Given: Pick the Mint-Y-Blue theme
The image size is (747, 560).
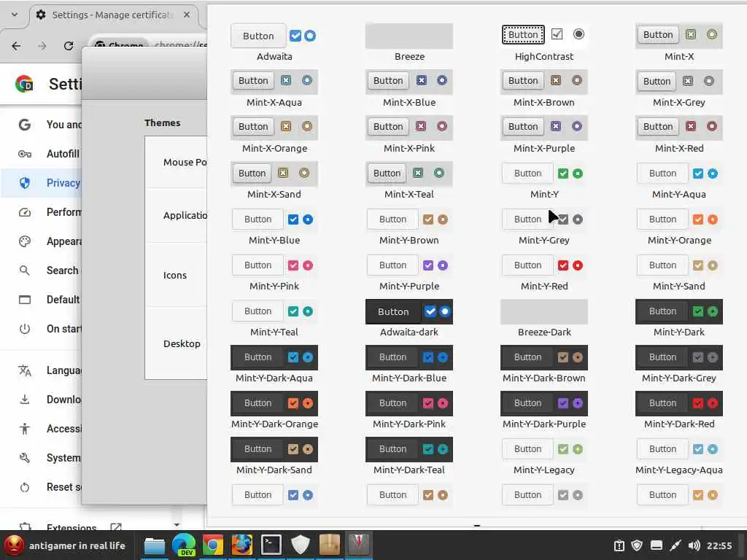Looking at the screenshot, I should tap(274, 227).
